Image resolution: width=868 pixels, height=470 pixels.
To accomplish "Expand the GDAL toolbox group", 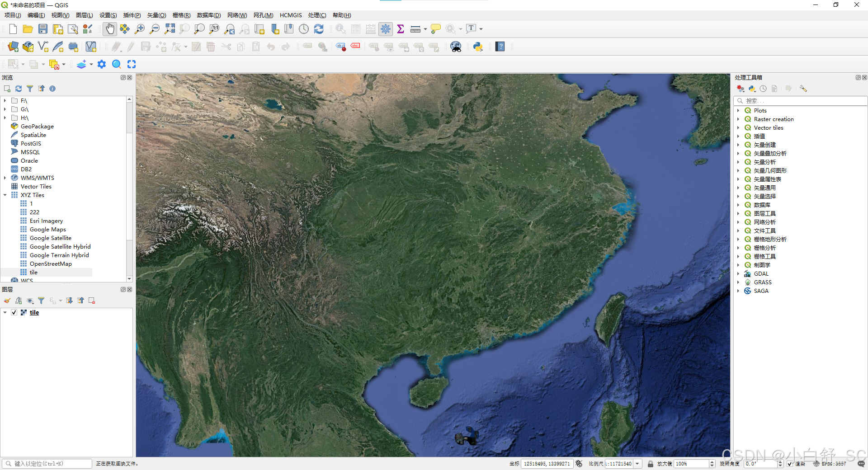I will (x=738, y=273).
